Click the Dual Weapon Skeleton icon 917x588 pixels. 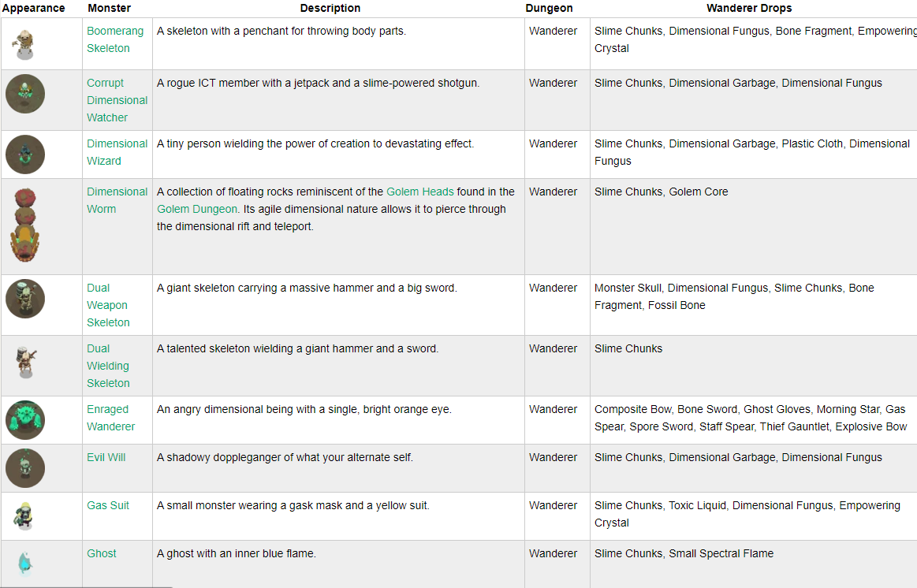tap(25, 299)
